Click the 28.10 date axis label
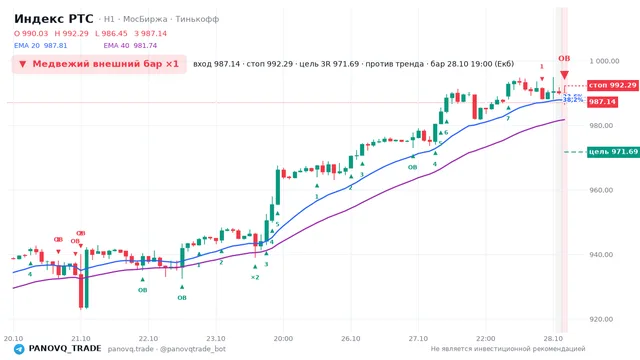Screen dimensions: 640x360 point(553,339)
